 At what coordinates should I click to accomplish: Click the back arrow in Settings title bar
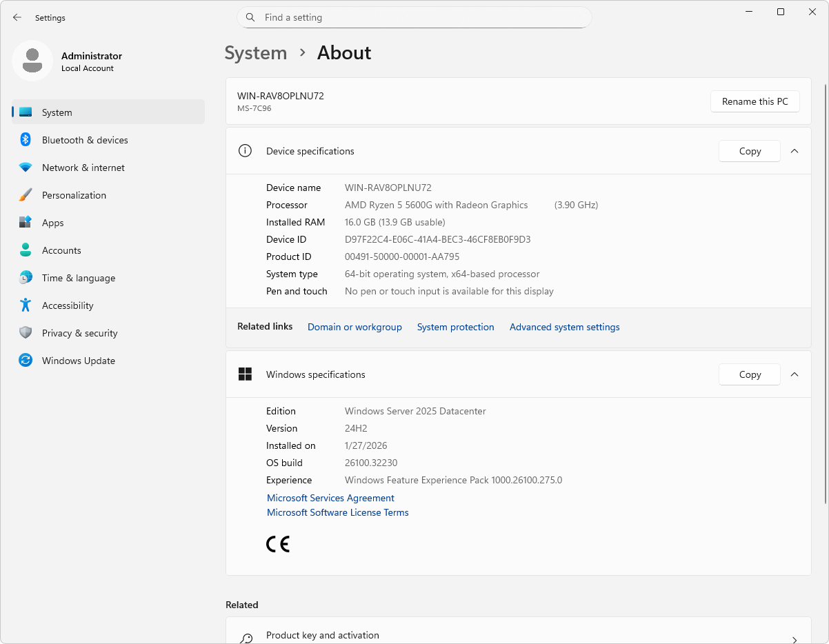[17, 18]
